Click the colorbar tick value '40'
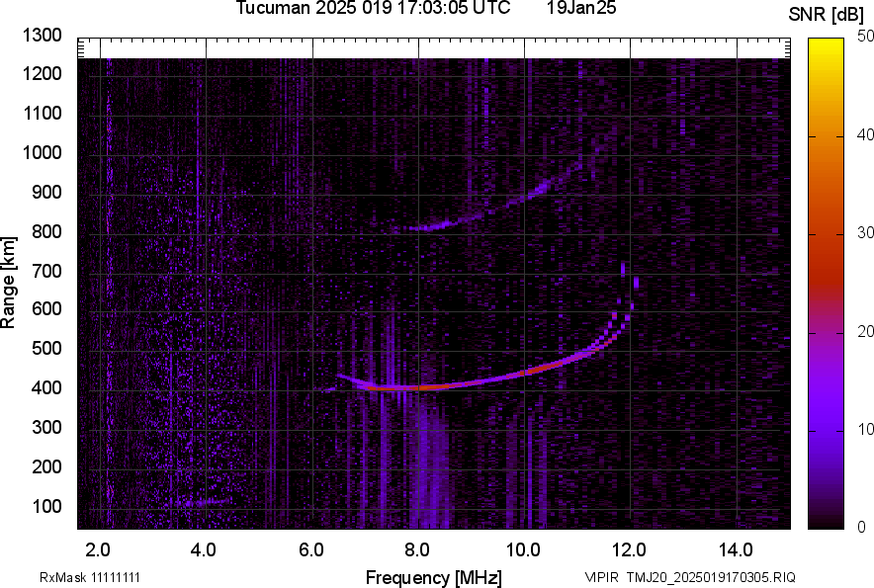The image size is (874, 588). click(866, 134)
